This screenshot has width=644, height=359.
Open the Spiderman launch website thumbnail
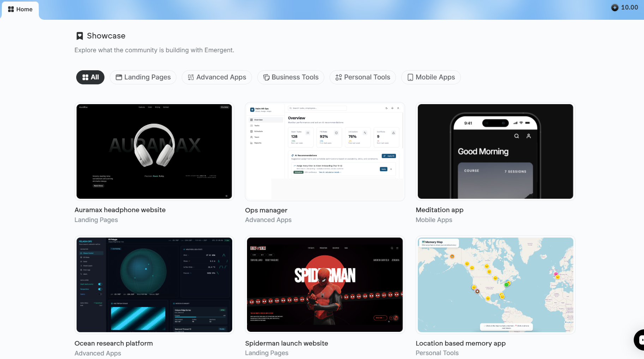(x=325, y=285)
